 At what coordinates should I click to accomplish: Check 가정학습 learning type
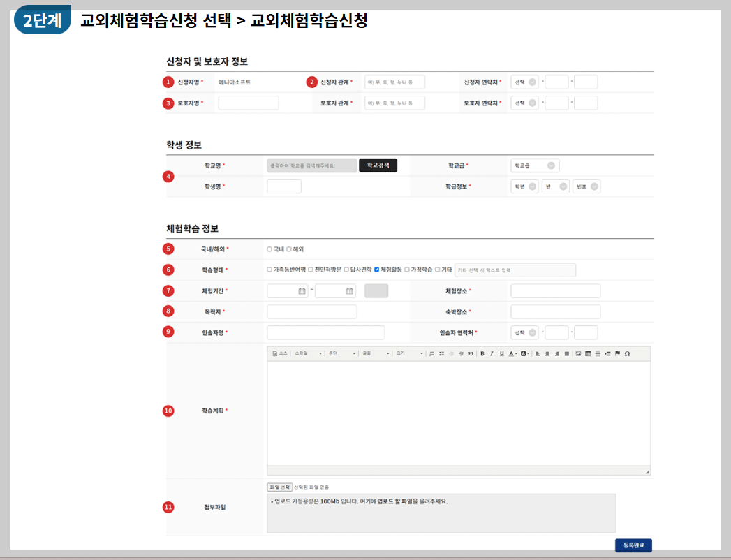click(407, 270)
